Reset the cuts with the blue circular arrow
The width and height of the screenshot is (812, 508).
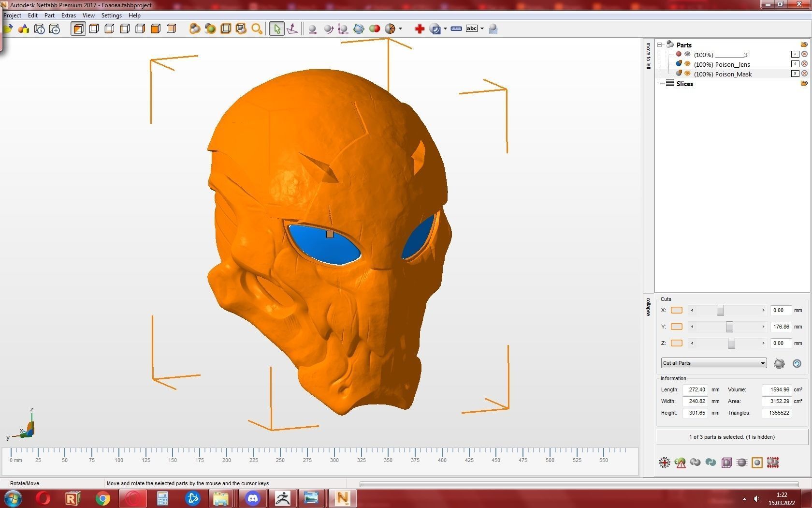797,363
